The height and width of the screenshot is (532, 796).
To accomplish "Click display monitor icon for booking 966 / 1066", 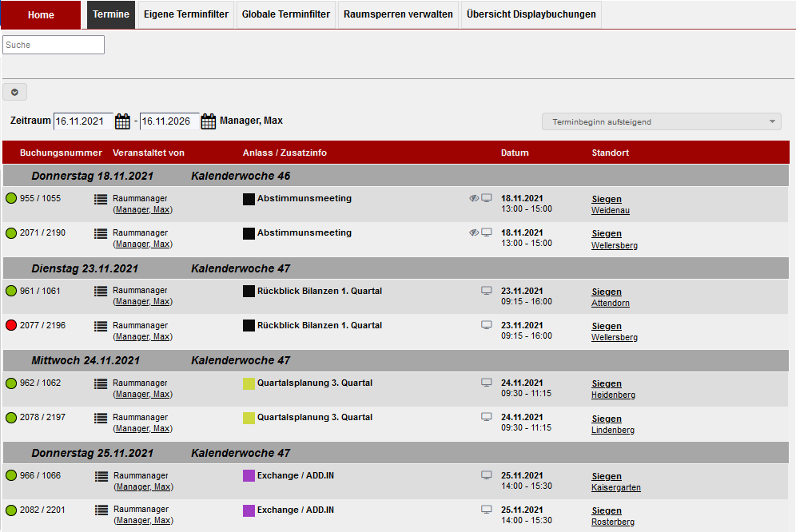I will 487,475.
